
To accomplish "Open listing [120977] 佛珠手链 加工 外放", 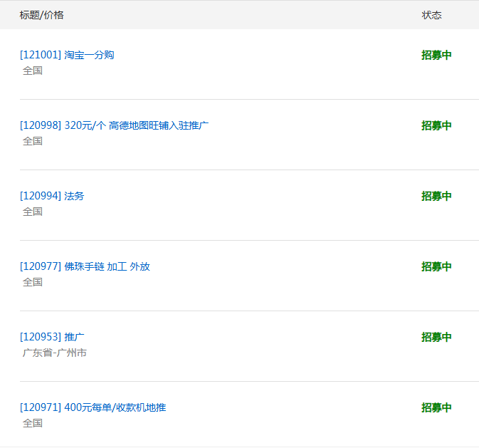I will (x=85, y=266).
